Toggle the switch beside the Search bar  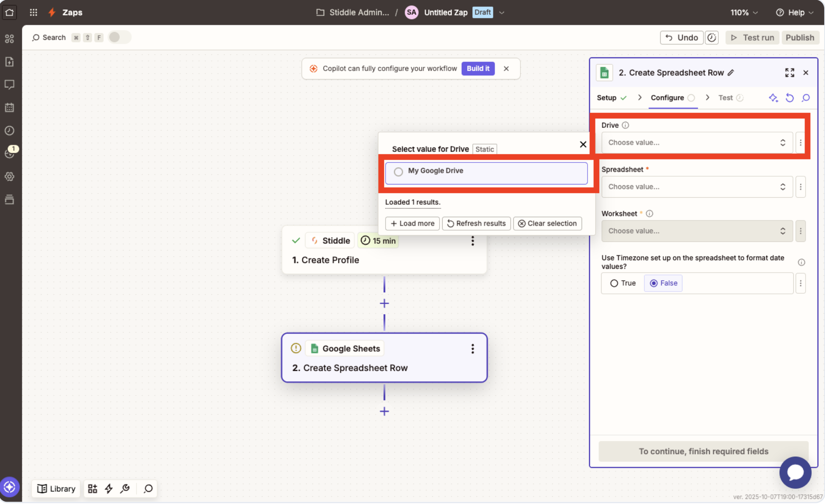click(119, 38)
